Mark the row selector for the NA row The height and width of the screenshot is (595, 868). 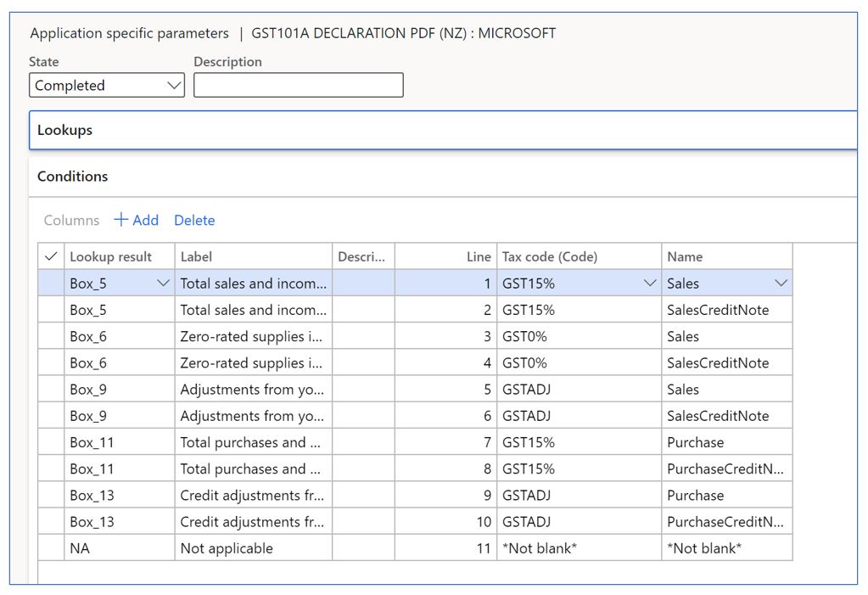pyautogui.click(x=51, y=548)
